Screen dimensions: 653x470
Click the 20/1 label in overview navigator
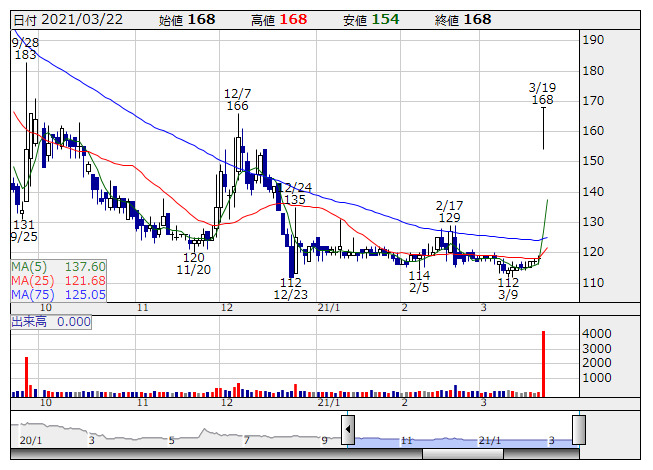coord(30,440)
